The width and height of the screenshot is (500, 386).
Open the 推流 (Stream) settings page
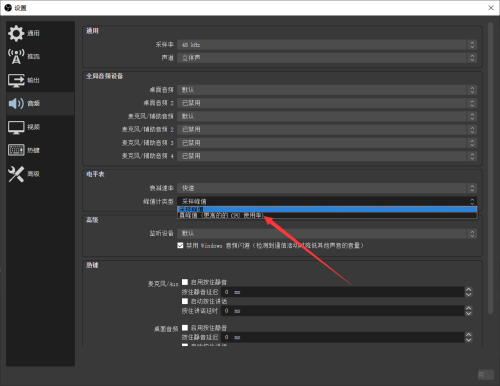point(40,56)
